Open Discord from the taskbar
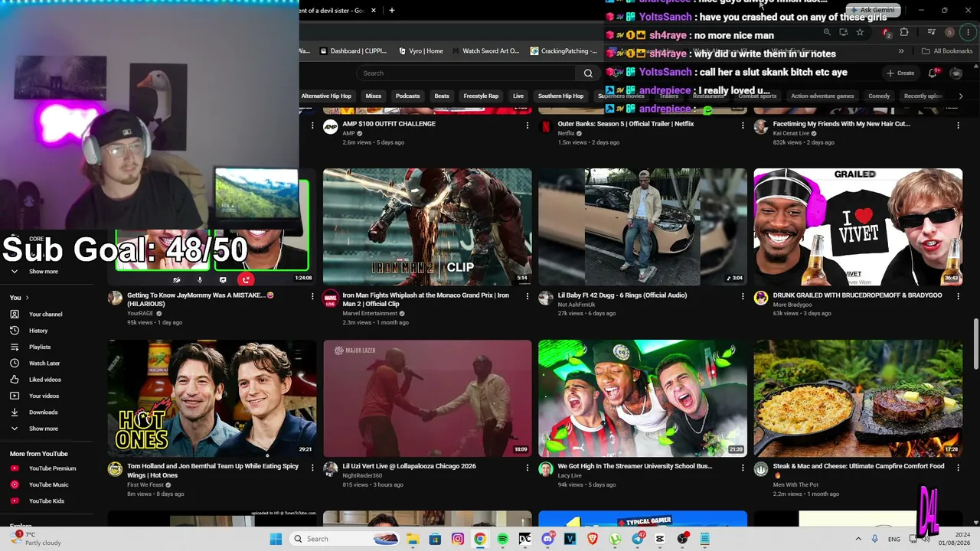Screen dimensions: 980x551 (547, 539)
